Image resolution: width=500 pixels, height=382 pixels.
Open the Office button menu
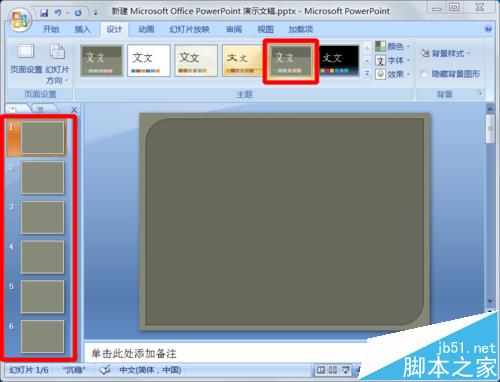click(19, 19)
